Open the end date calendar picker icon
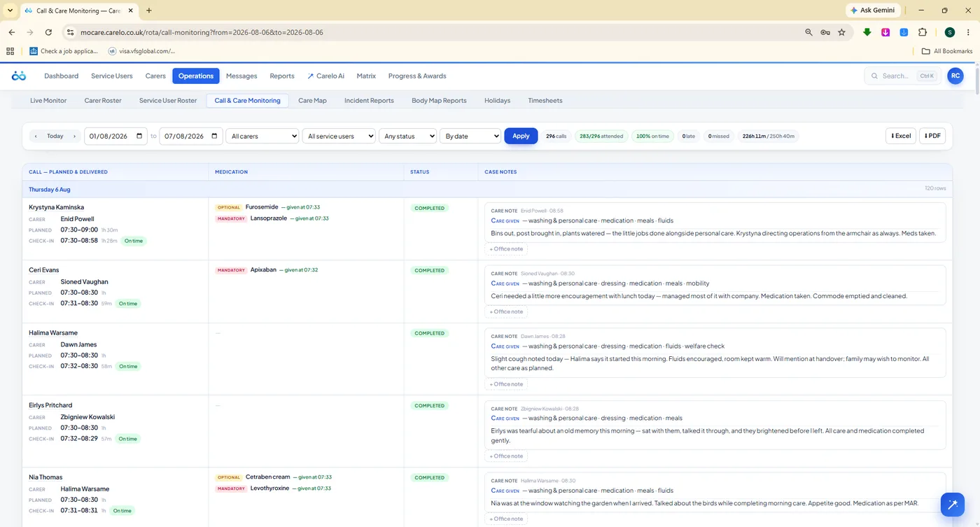This screenshot has height=527, width=980. click(x=215, y=136)
